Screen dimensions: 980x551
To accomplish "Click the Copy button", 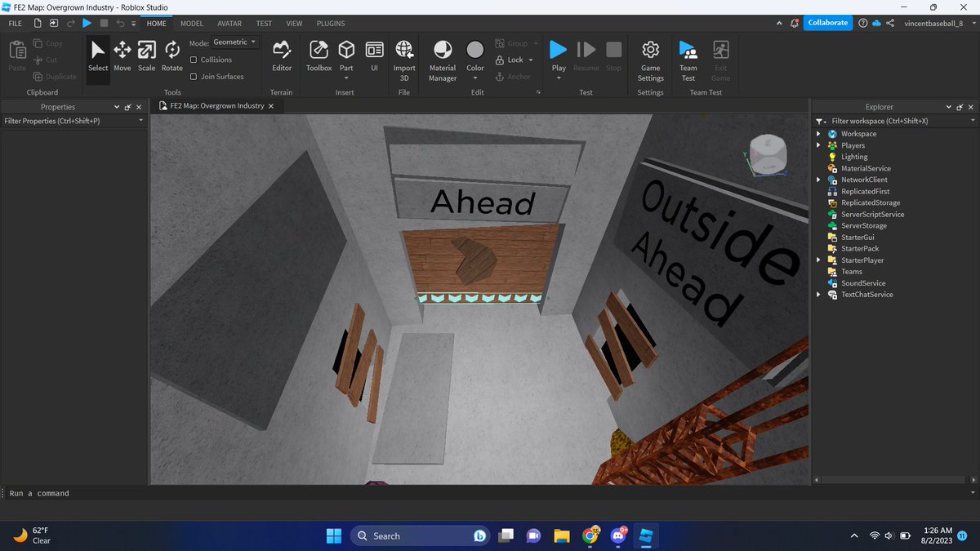I will (48, 43).
